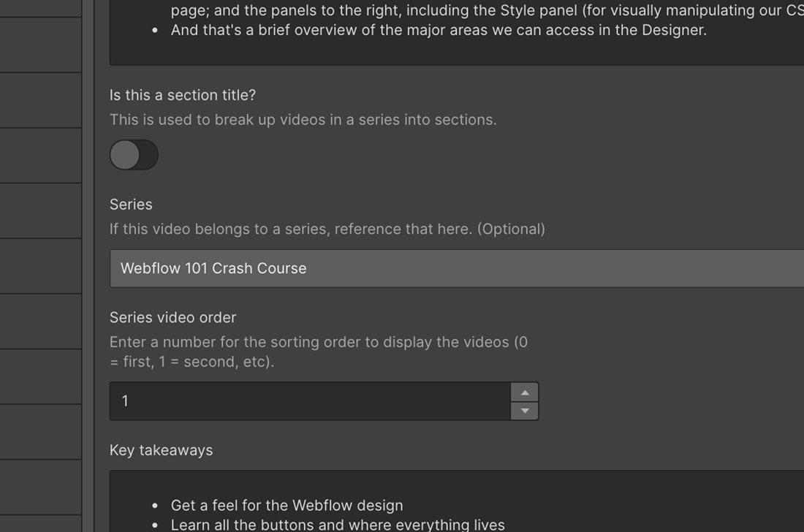Click the 'Series video order' label
Viewport: 804px width, 532px height.
point(172,317)
